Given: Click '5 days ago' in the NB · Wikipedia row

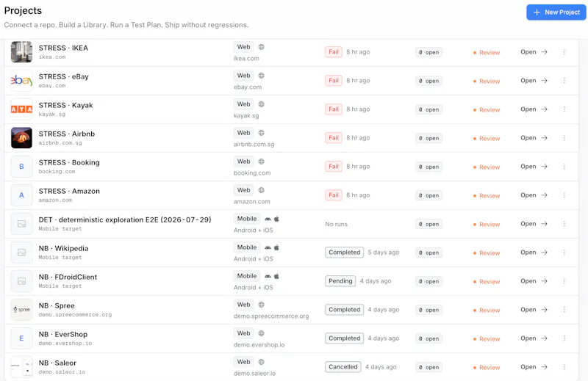Looking at the screenshot, I should 383,253.
